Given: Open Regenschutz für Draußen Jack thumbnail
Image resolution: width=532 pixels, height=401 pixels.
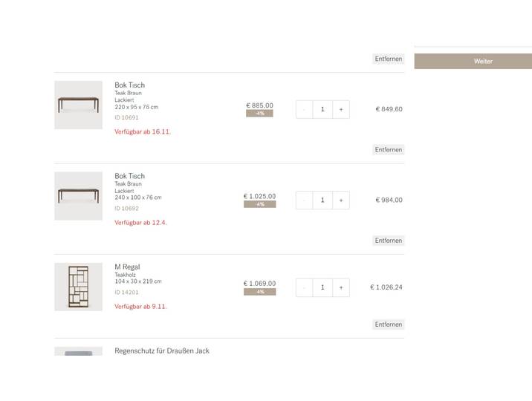Looking at the screenshot, I should tap(78, 351).
